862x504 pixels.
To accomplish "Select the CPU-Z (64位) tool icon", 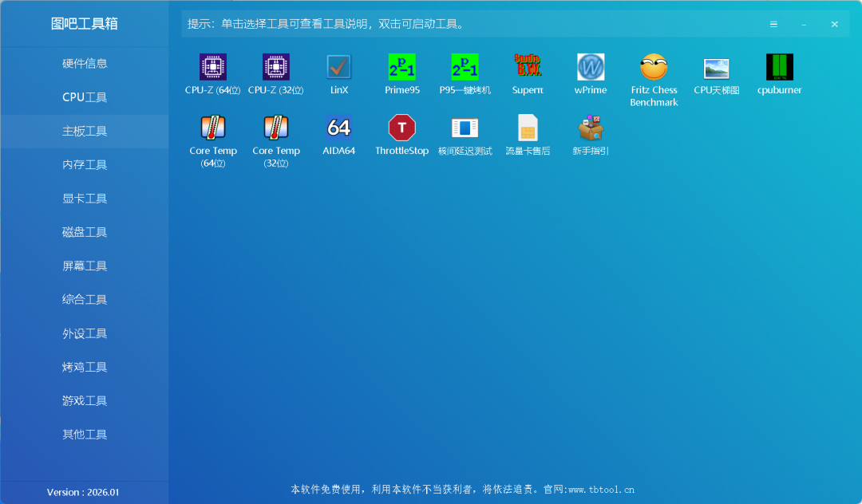I will click(213, 67).
